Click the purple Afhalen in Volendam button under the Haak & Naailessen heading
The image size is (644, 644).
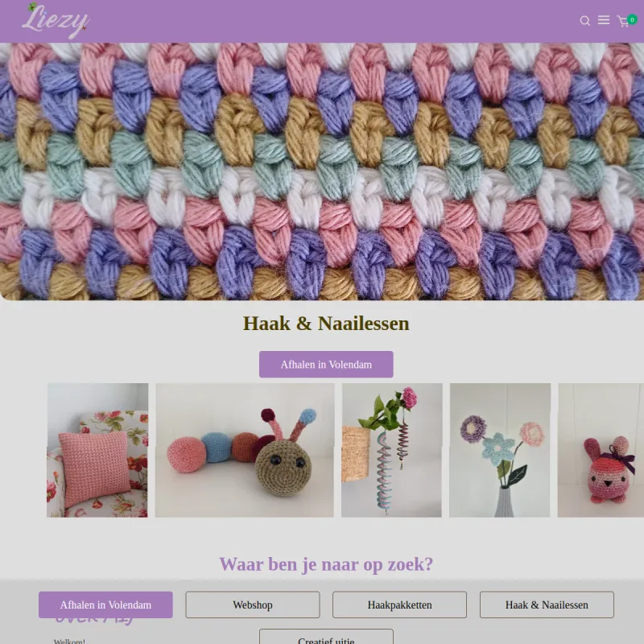pos(326,365)
